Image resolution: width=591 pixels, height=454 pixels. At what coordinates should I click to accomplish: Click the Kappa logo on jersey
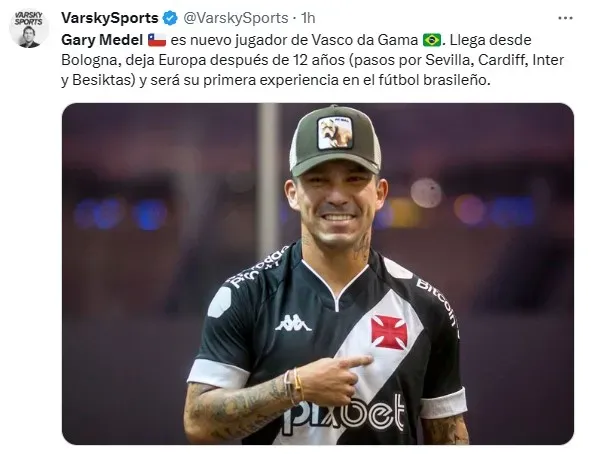click(293, 323)
